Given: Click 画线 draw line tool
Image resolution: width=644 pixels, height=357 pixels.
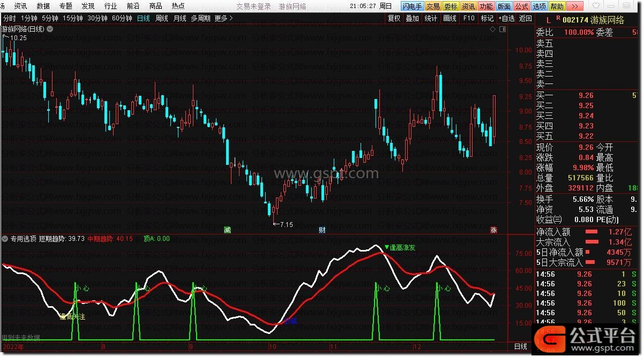Looking at the screenshot, I should point(450,18).
